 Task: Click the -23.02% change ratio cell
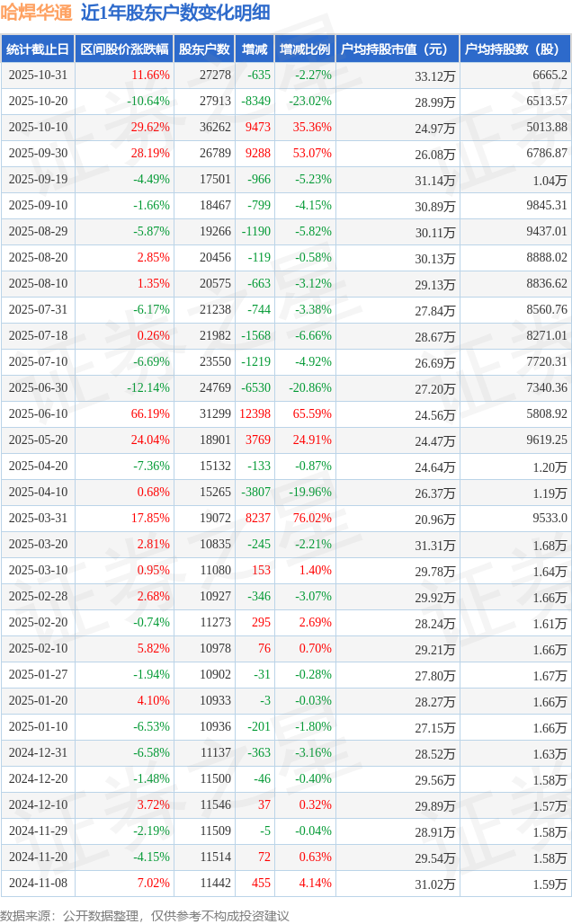point(310,102)
